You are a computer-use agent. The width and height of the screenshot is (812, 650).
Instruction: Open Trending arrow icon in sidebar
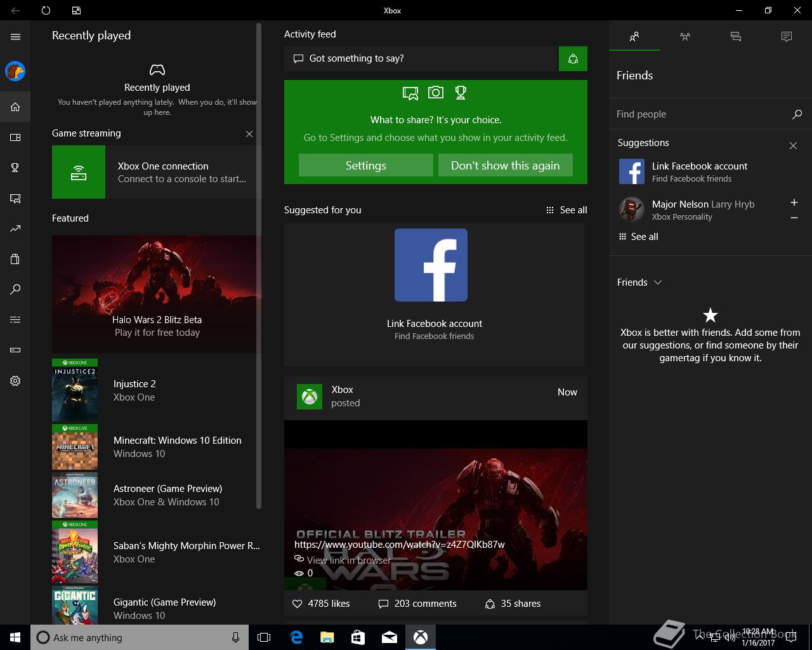[x=15, y=229]
